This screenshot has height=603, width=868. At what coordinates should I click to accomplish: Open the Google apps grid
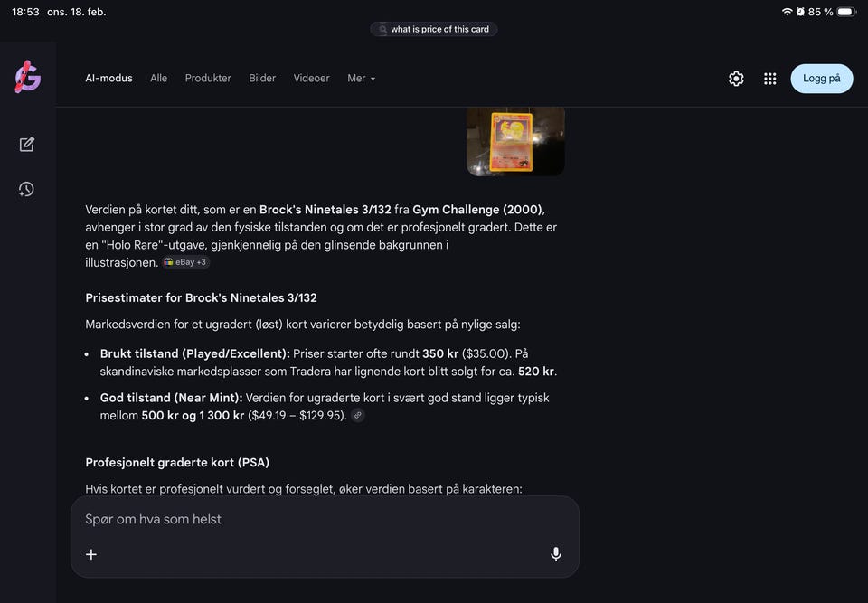[769, 79]
